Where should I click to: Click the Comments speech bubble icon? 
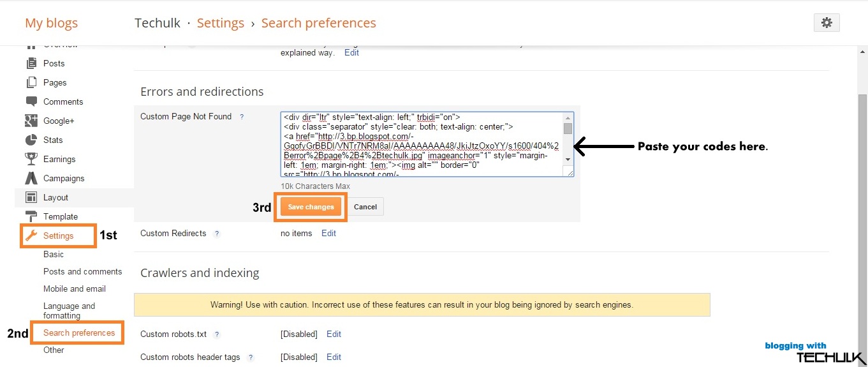31,101
